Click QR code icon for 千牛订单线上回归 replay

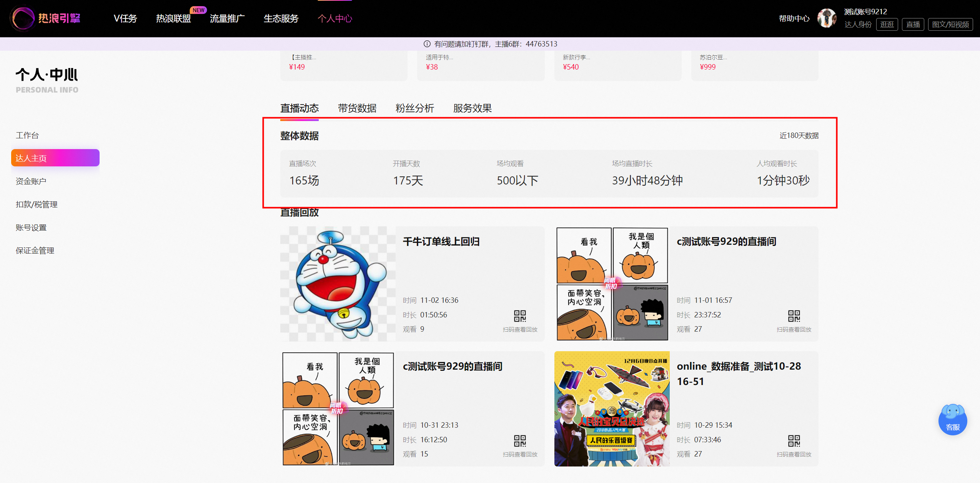(x=520, y=316)
